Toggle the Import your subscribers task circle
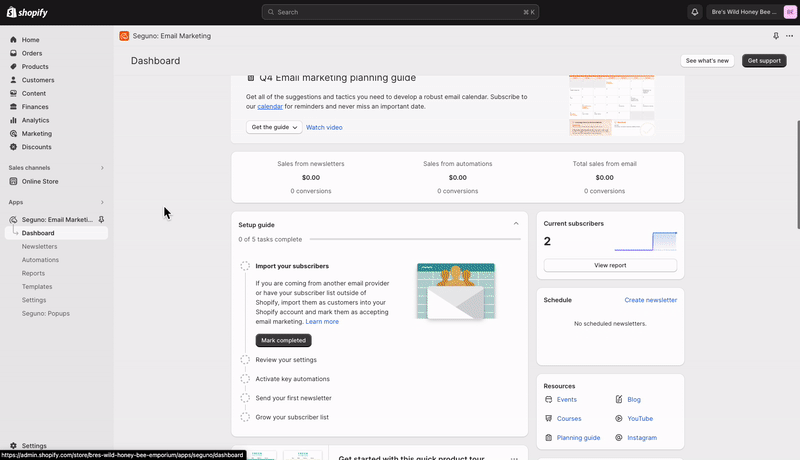 click(245, 266)
